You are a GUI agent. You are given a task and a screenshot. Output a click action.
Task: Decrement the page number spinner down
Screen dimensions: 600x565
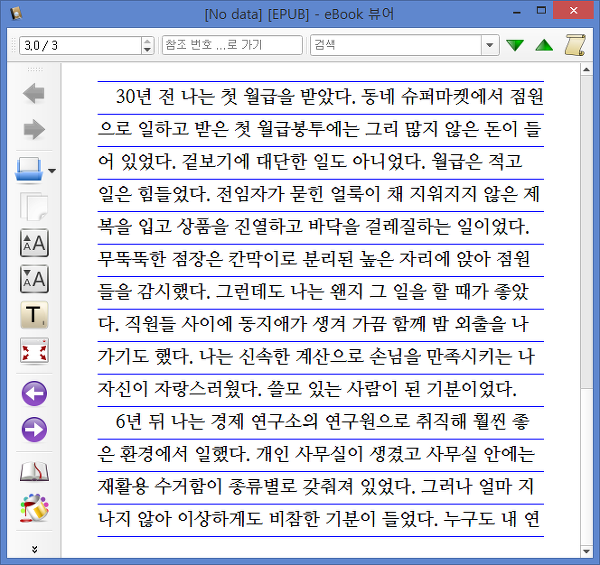(x=147, y=50)
